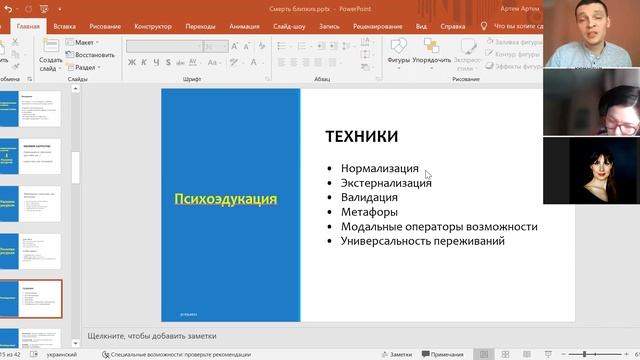Viewport: 640px width, 360px height.
Task: Open the text columns icon
Action: 334,62
